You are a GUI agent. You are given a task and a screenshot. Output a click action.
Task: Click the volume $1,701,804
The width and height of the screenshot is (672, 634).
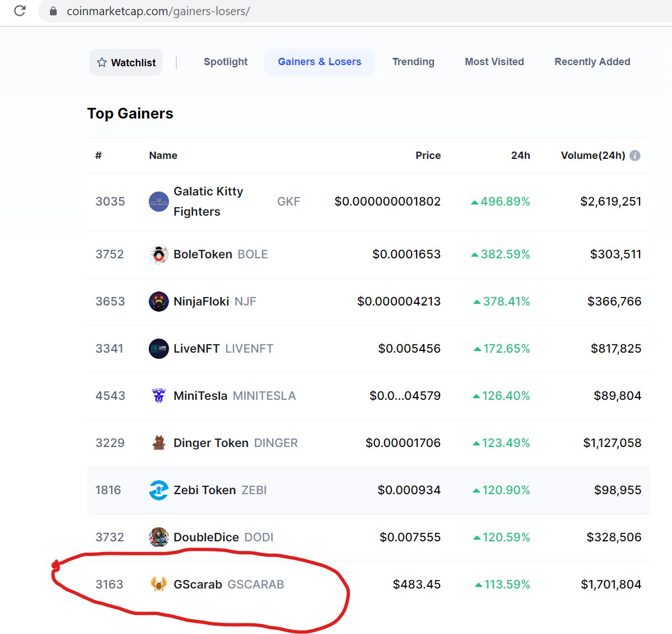point(611,584)
